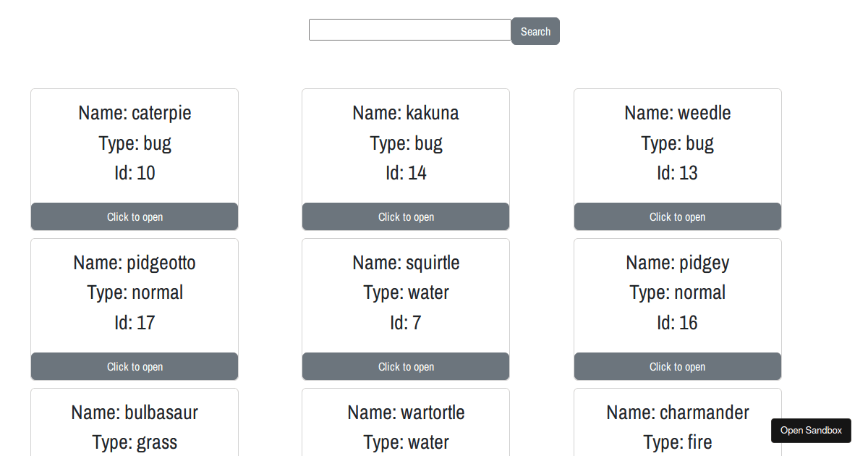Viewport: 868px width, 456px height.
Task: Click the Open Sandbox button
Action: (811, 430)
